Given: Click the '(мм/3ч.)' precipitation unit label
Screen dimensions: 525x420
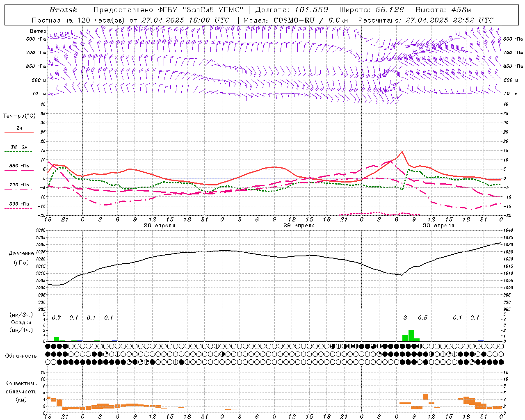Looking at the screenshot, I should click(21, 315).
